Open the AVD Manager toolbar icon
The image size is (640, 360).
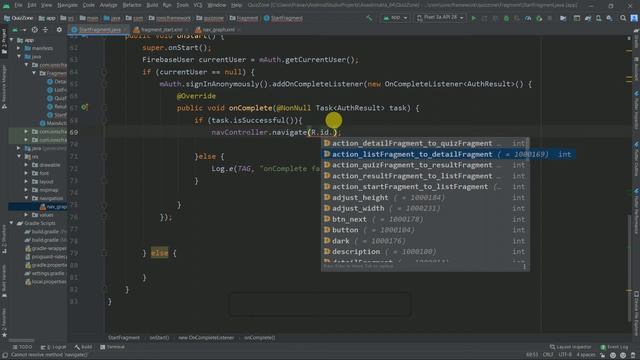tap(598, 18)
